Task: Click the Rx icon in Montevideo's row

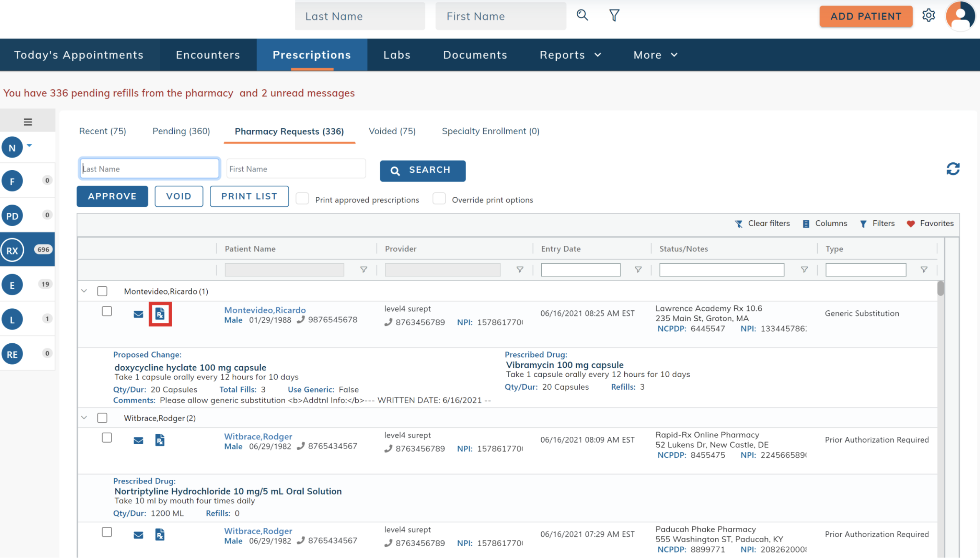Action: (x=160, y=314)
